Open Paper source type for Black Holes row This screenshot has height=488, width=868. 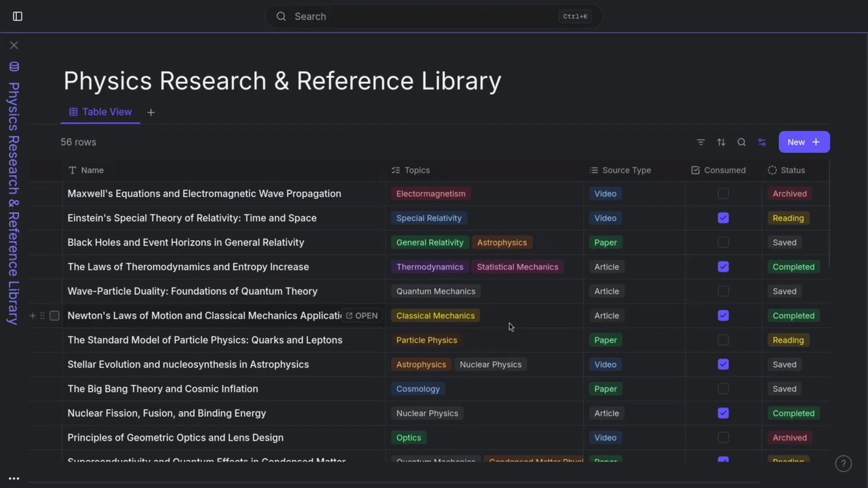point(606,243)
